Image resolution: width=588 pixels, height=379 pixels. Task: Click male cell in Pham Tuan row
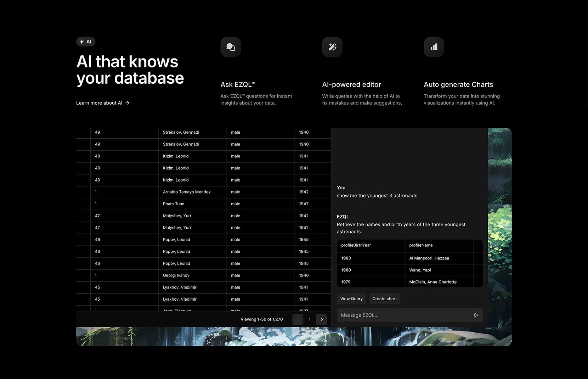pos(261,204)
